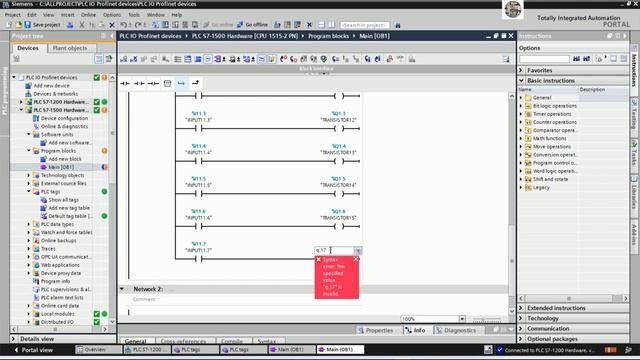The image size is (640, 360).
Task: Expand the Technology objects tree node
Action: point(29,176)
